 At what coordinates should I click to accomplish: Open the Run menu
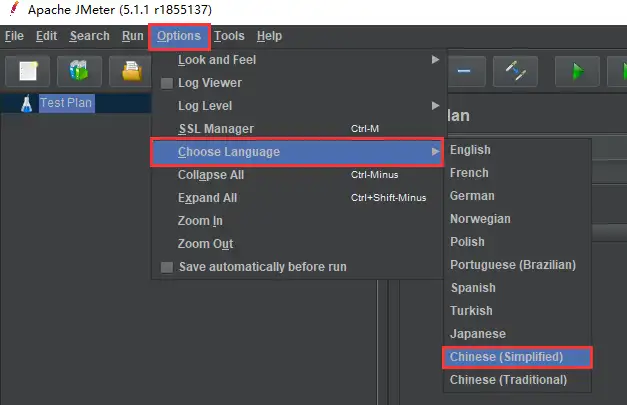coord(133,36)
